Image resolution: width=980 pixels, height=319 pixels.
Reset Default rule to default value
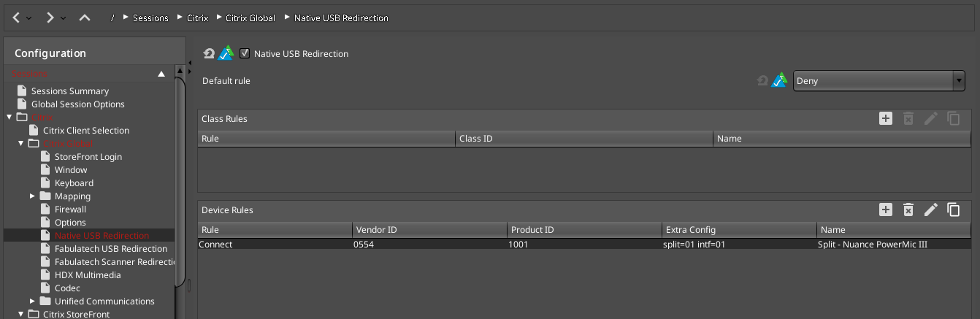(x=762, y=81)
